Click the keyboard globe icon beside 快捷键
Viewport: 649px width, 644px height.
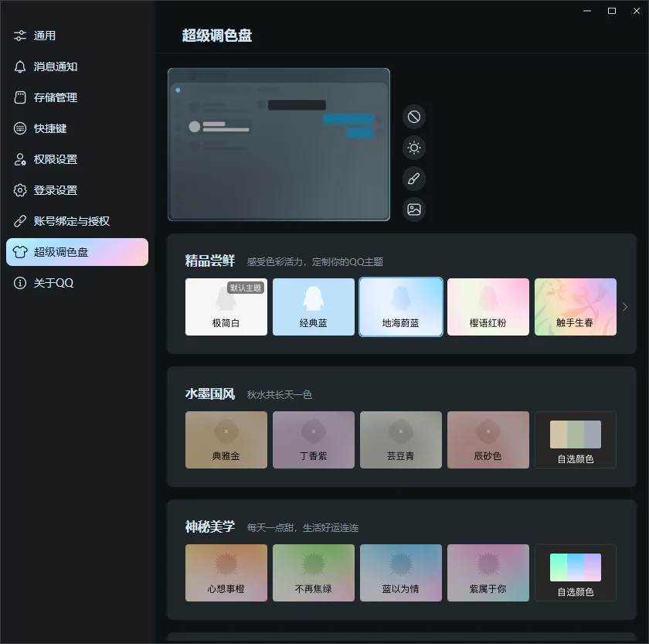point(20,128)
